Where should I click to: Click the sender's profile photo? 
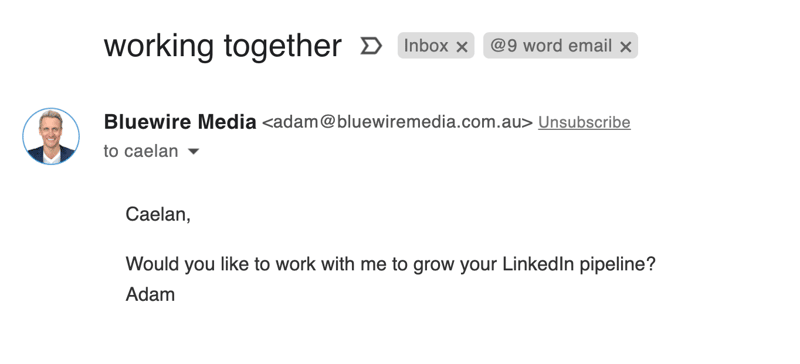click(51, 136)
